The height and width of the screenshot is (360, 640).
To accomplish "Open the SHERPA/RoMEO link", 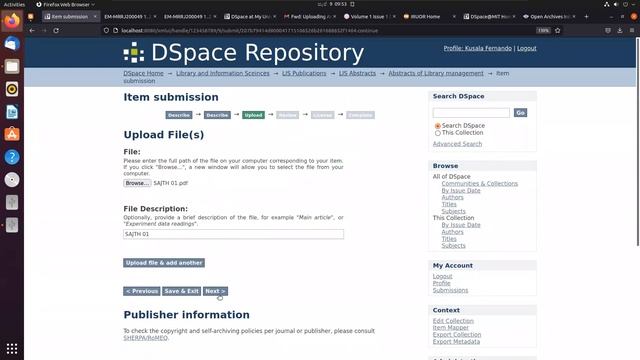I will (145, 338).
